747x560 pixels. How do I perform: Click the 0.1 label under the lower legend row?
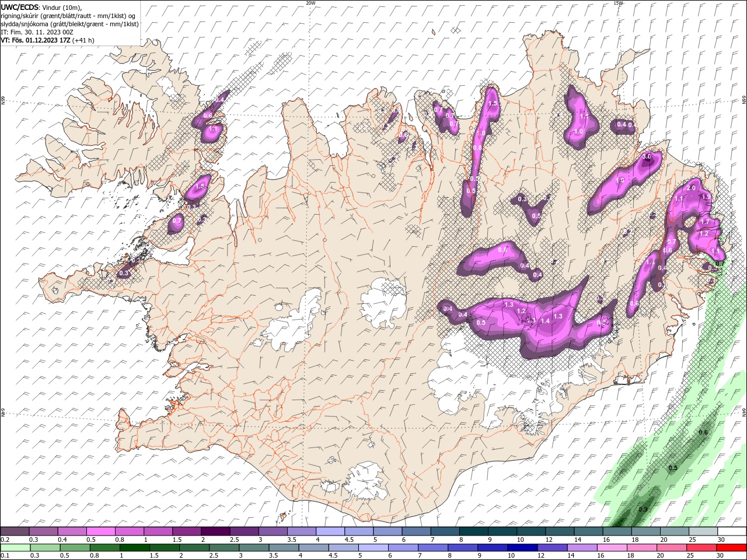[x=5, y=556]
